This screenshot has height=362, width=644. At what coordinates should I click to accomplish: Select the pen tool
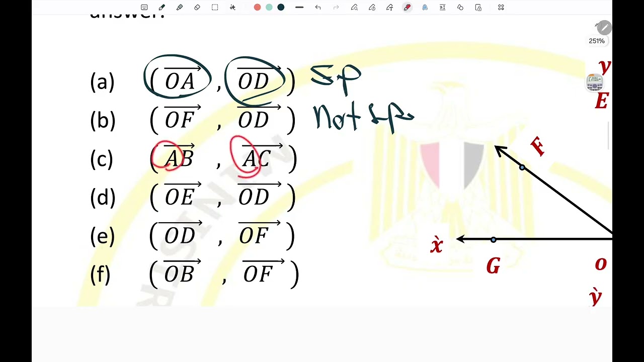click(x=162, y=8)
